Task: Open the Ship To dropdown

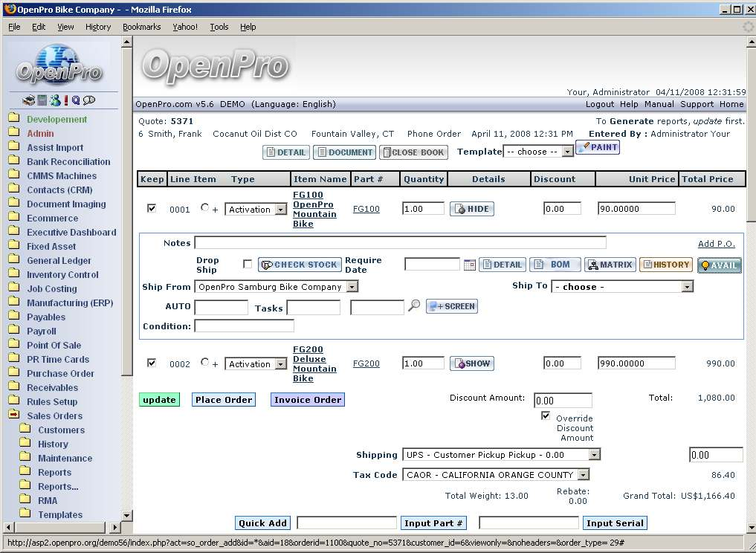Action: coord(621,287)
